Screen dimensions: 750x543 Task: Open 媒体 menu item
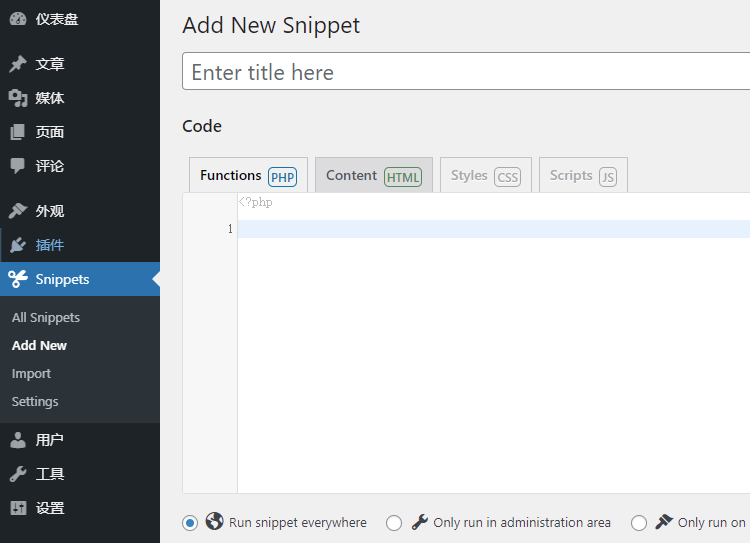tap(80, 98)
